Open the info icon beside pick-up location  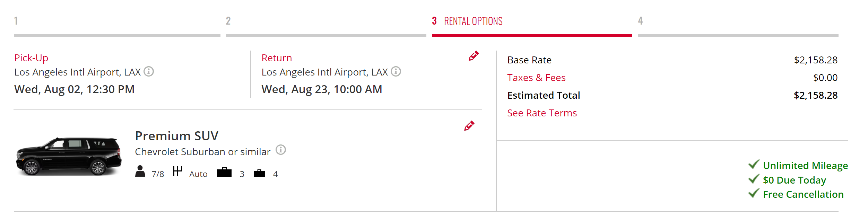click(149, 71)
